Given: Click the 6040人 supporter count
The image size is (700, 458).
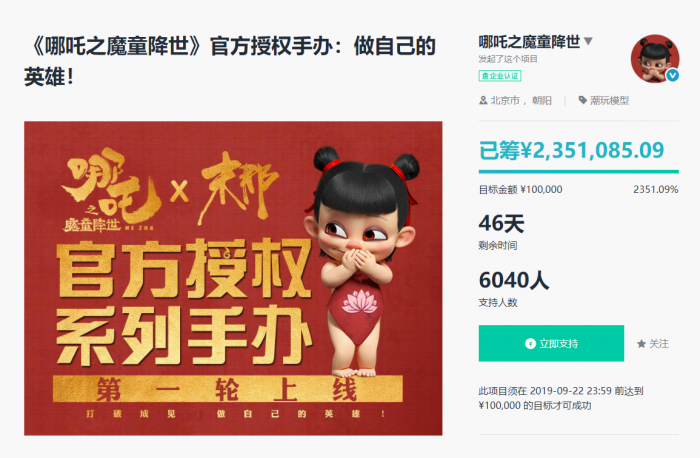Looking at the screenshot, I should [x=514, y=280].
